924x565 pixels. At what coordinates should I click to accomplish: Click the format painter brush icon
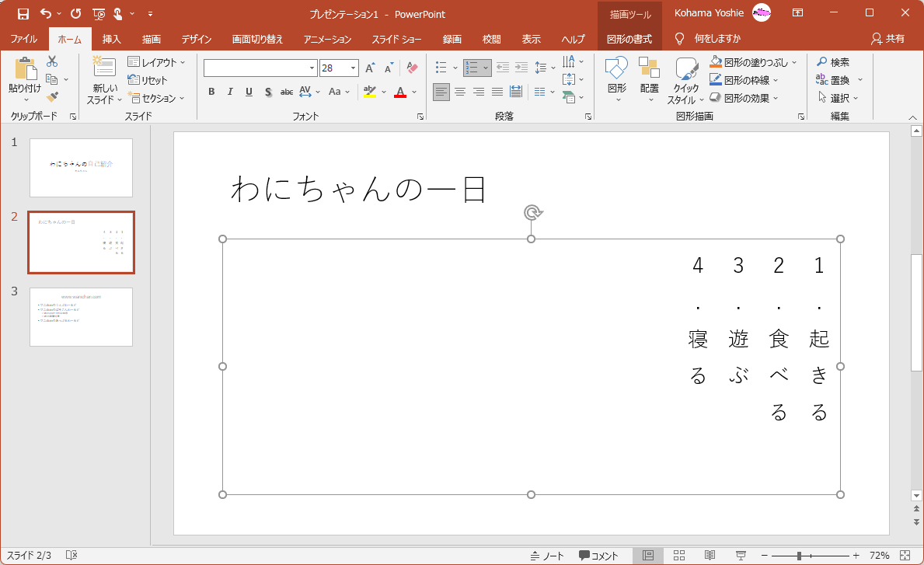coord(52,97)
